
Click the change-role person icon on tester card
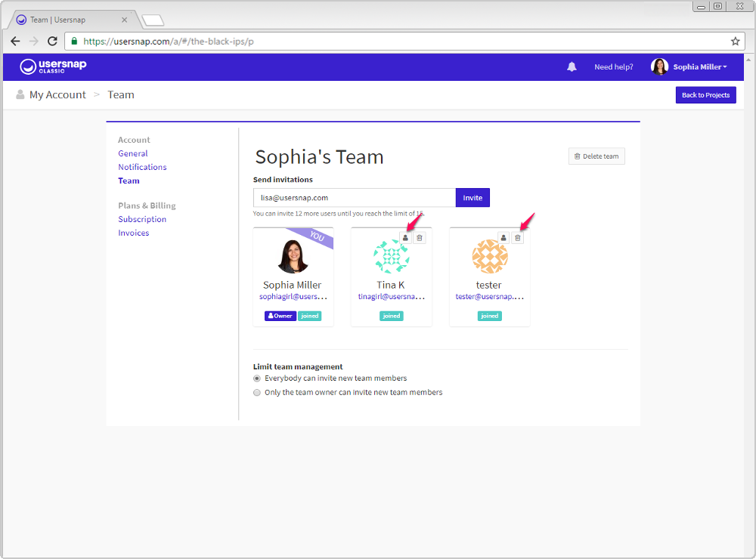[x=503, y=238]
